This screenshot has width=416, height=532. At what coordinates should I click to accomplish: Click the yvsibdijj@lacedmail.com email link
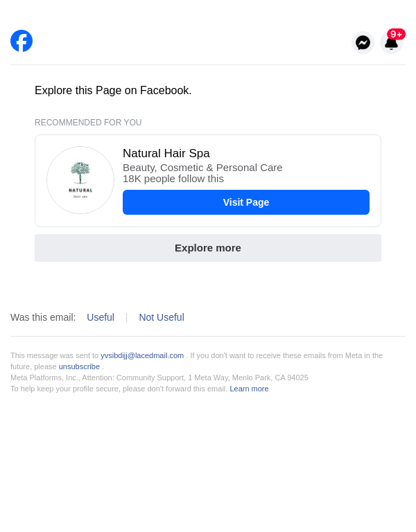(x=142, y=355)
